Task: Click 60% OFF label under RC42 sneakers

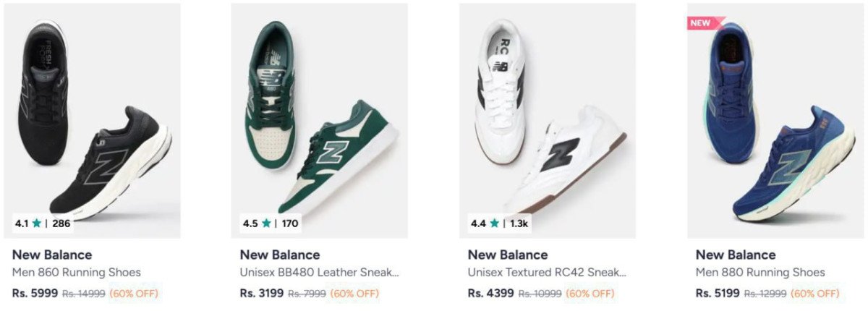Action: click(590, 294)
